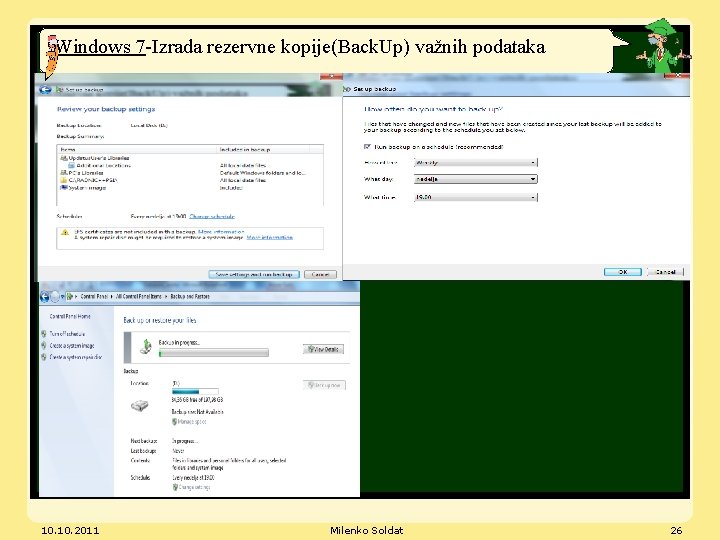This screenshot has width=720, height=540.
Task: Click the Back up or restore your files heading
Action: 159,320
